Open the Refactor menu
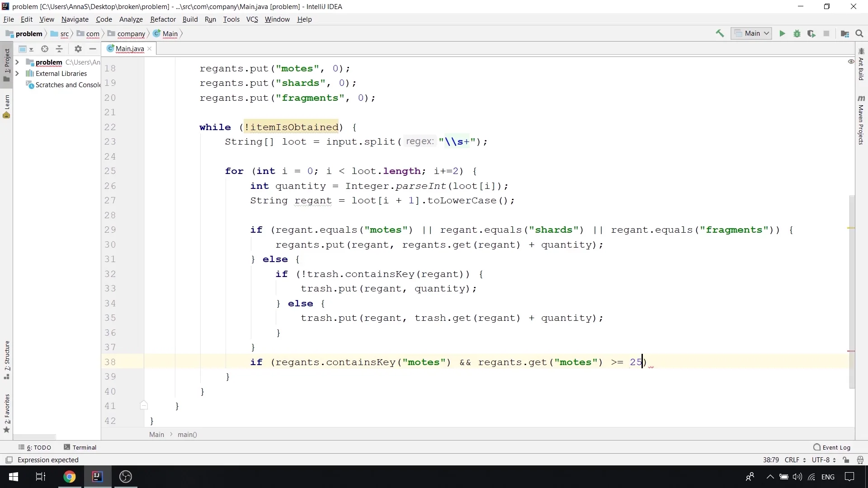Screen dimensions: 868x488 coord(163,19)
